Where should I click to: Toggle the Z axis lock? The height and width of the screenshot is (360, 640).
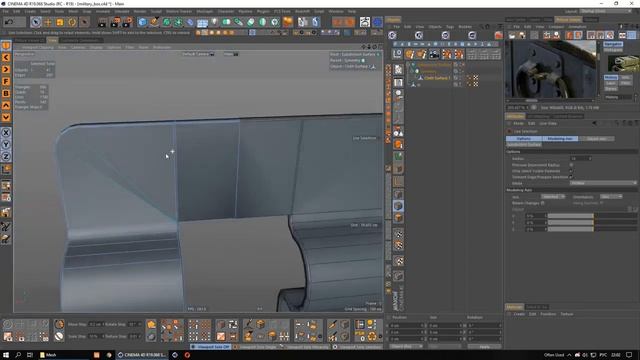(6, 156)
